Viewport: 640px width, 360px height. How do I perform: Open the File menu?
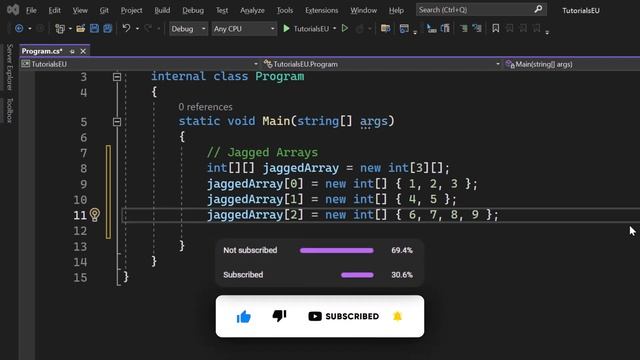tap(31, 10)
